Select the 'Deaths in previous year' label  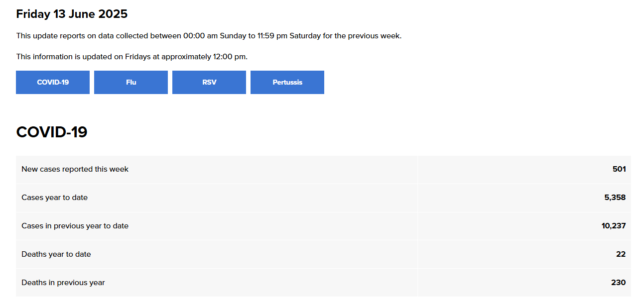tap(63, 283)
